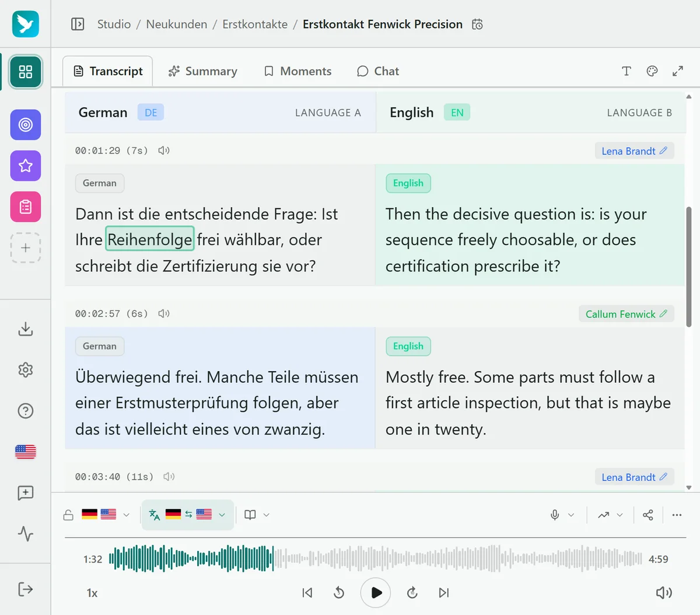The height and width of the screenshot is (615, 700).
Task: Switch to the Chat tab
Action: (378, 71)
